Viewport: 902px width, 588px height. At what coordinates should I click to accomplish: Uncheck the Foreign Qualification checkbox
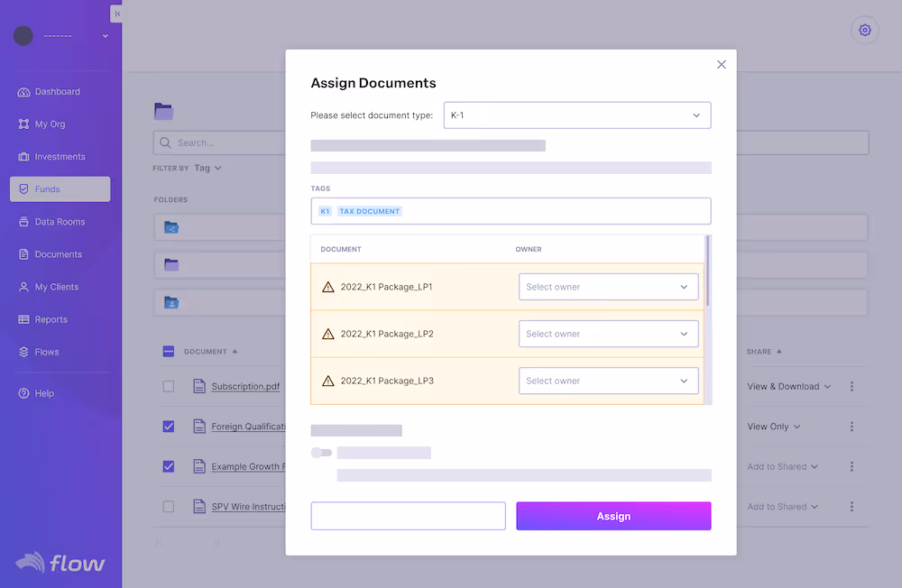(x=169, y=427)
